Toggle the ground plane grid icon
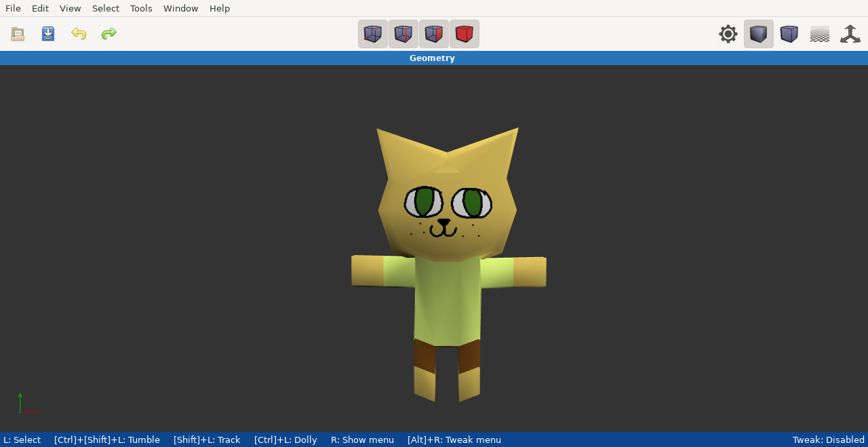 (820, 34)
